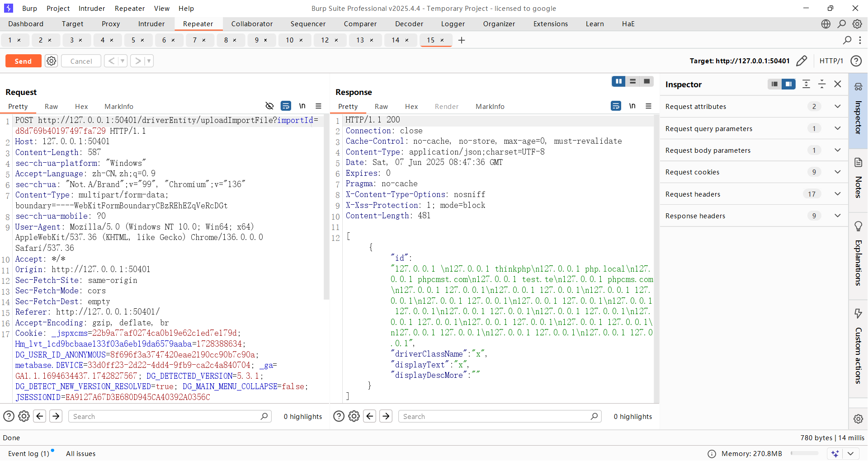Open the AI sparkle icon in status bar
This screenshot has height=461, width=868.
click(x=835, y=453)
